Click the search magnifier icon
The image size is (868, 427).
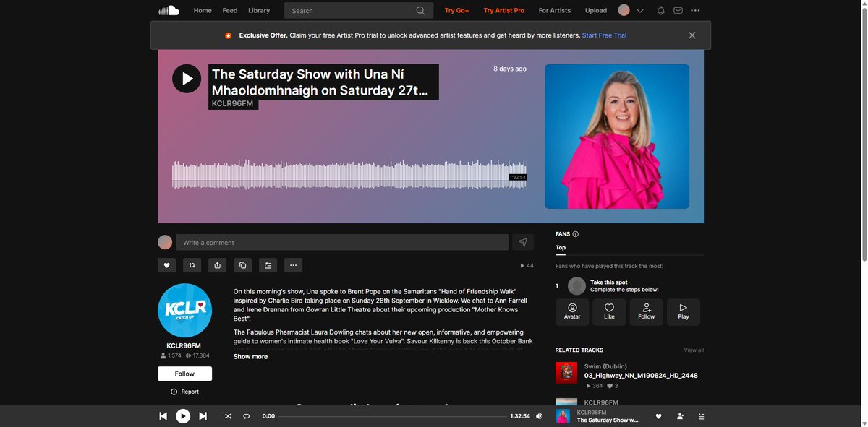[421, 10]
